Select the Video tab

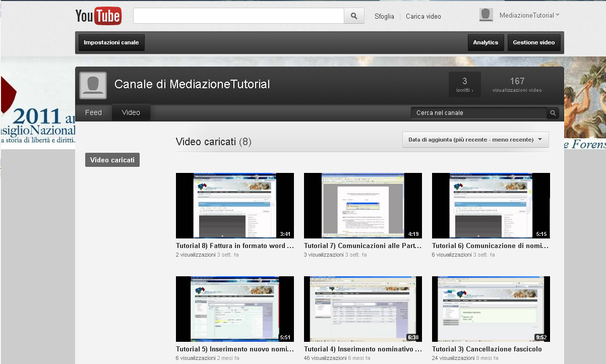coord(131,112)
